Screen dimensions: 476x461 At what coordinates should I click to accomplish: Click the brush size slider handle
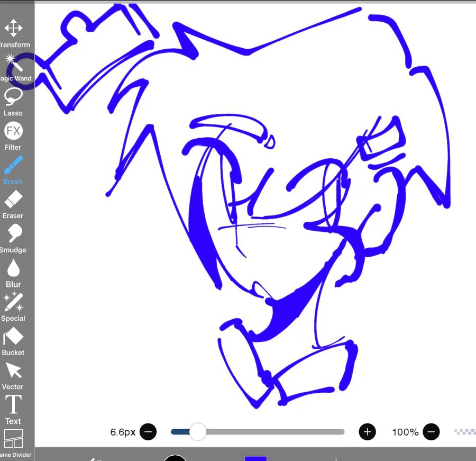[198, 432]
